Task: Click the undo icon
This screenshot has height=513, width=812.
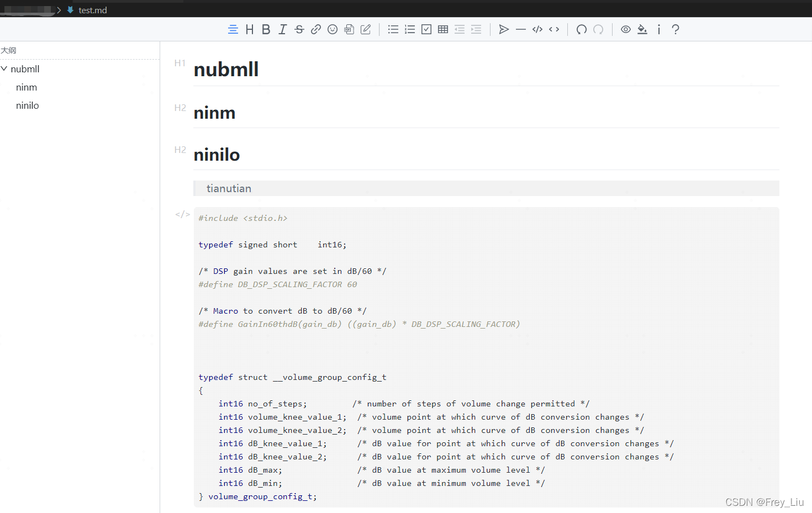Action: pos(581,29)
